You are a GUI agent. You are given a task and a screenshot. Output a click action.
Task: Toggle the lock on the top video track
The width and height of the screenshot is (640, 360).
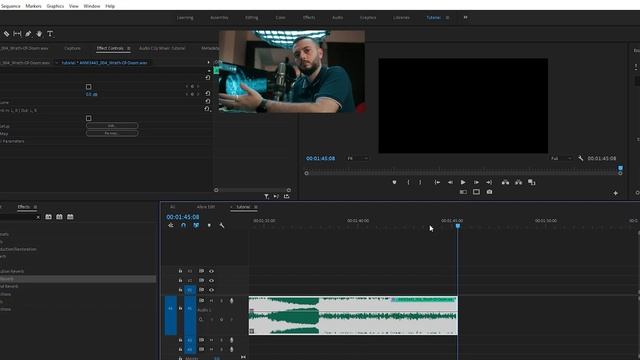click(180, 271)
